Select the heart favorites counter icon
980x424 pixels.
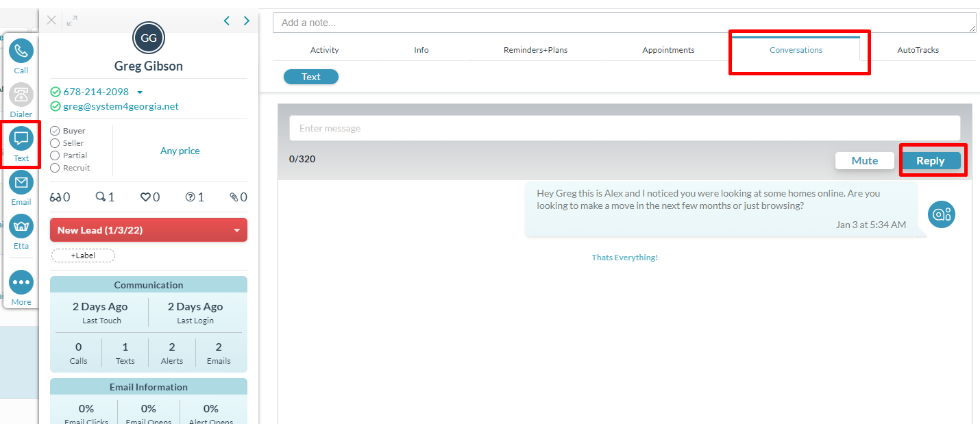145,197
